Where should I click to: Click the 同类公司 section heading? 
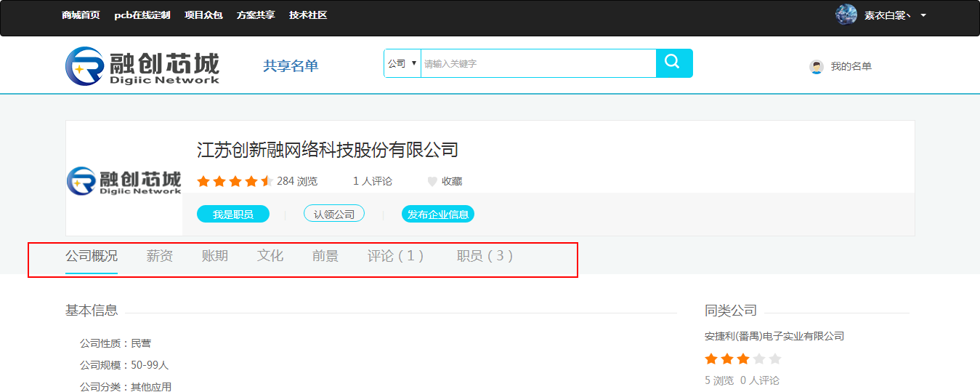[731, 311]
